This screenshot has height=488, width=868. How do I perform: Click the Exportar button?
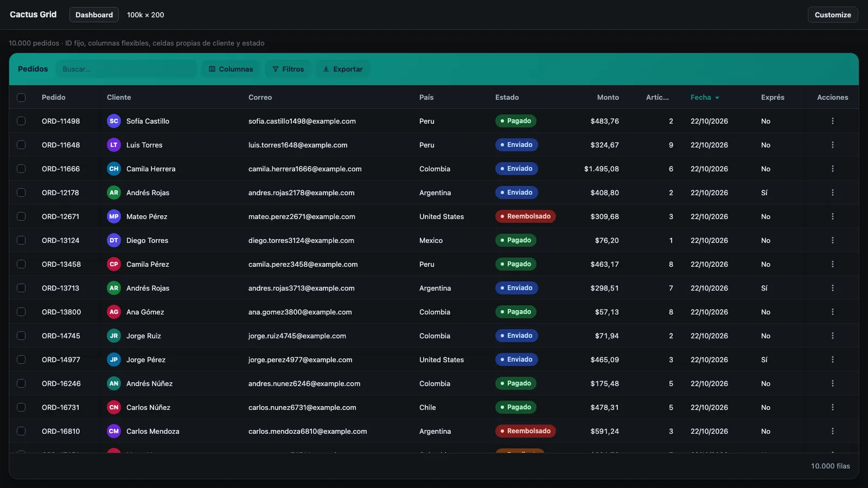[x=343, y=69]
